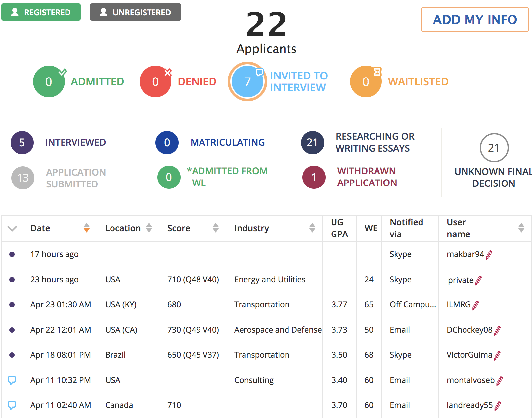532x418 pixels.
Task: Toggle the Unregistered applicants filter
Action: [x=136, y=12]
